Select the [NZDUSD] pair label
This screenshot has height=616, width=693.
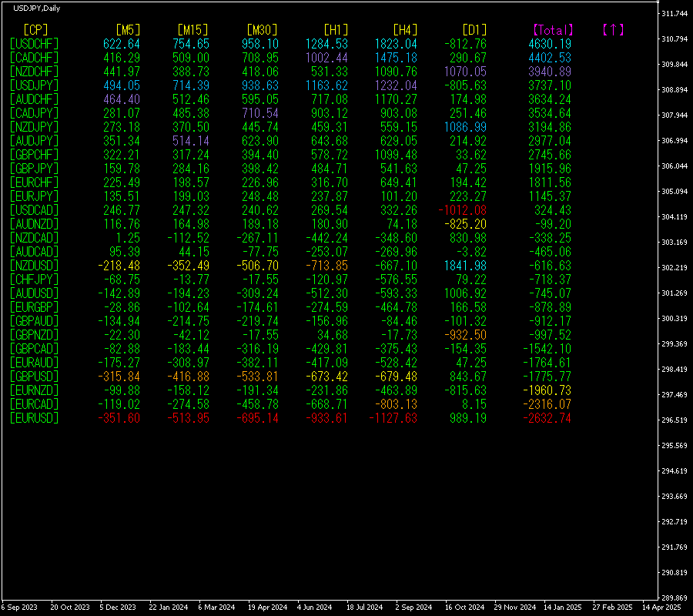coord(35,266)
